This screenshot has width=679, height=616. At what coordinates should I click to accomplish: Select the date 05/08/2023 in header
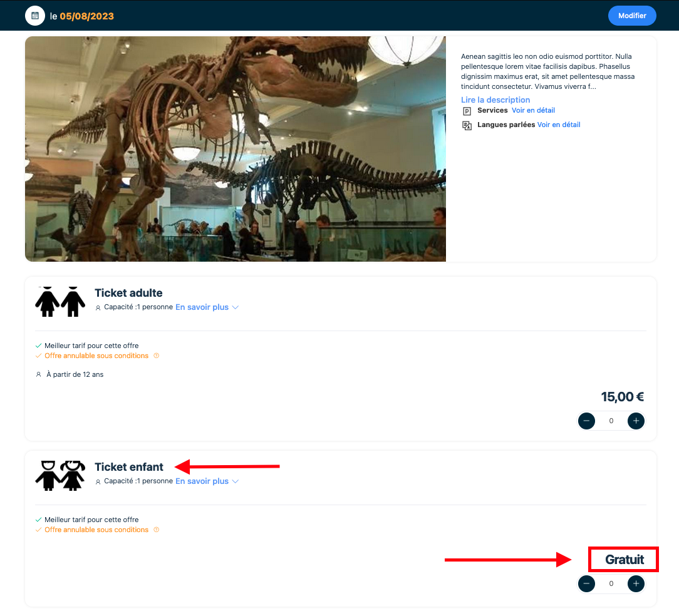tap(86, 16)
